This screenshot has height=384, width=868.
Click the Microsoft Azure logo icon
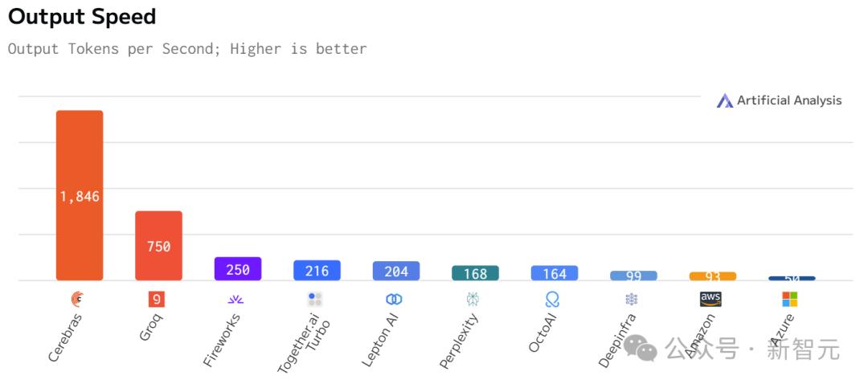coord(790,300)
